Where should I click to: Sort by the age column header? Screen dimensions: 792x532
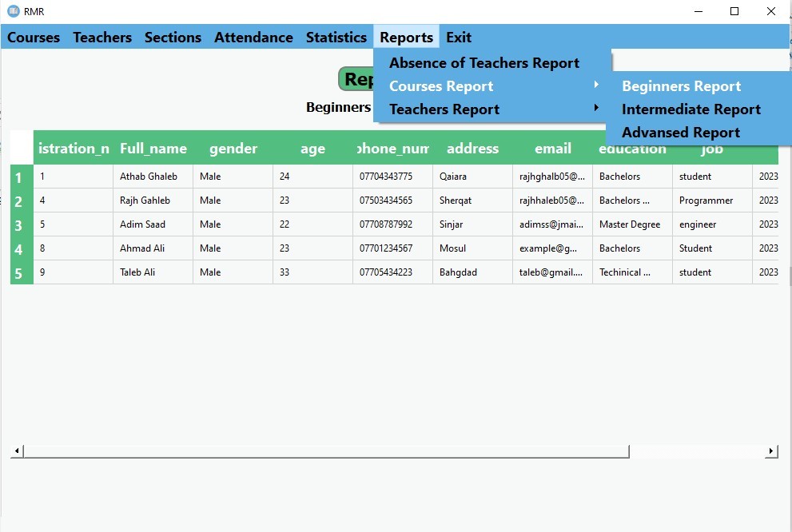click(x=312, y=148)
